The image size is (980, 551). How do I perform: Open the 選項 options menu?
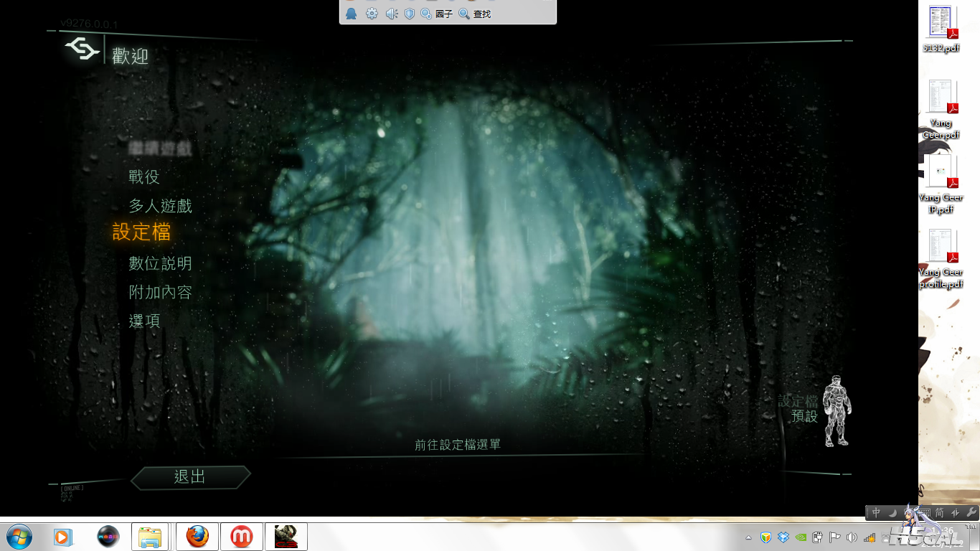point(144,321)
